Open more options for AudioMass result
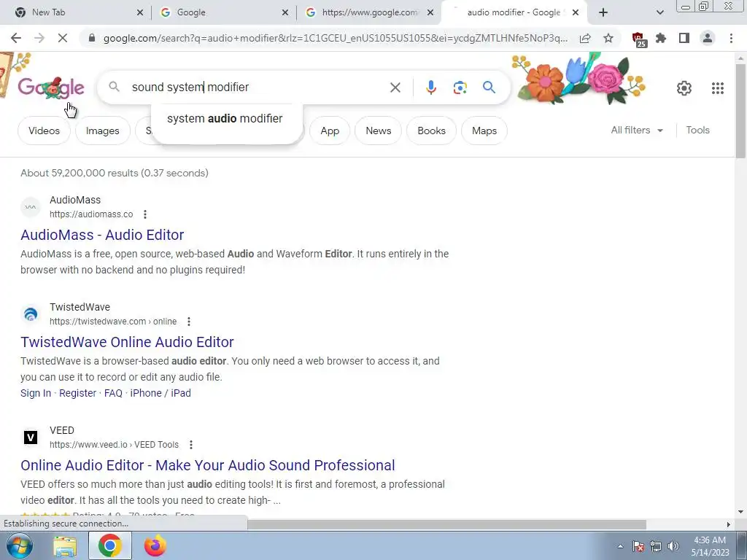Screen dimensions: 747x560 (145, 214)
